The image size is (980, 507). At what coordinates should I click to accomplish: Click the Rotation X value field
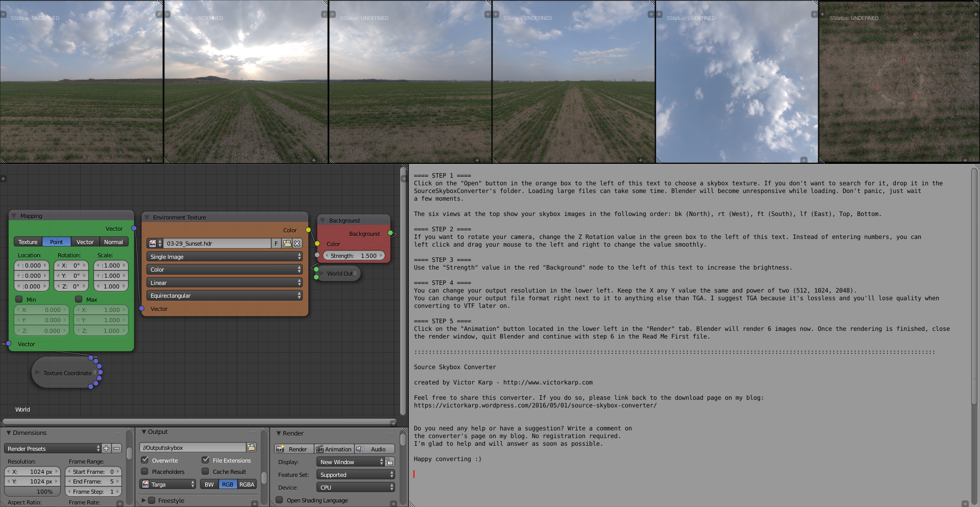pyautogui.click(x=71, y=265)
